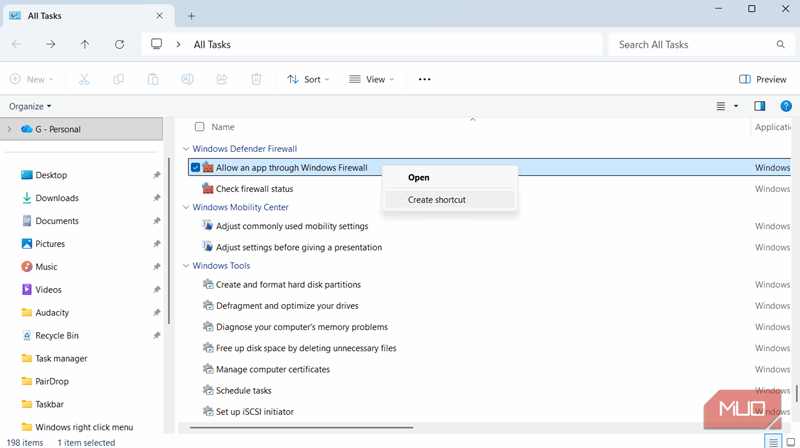Click the Up arrow navigation icon
This screenshot has height=448, width=800.
85,44
